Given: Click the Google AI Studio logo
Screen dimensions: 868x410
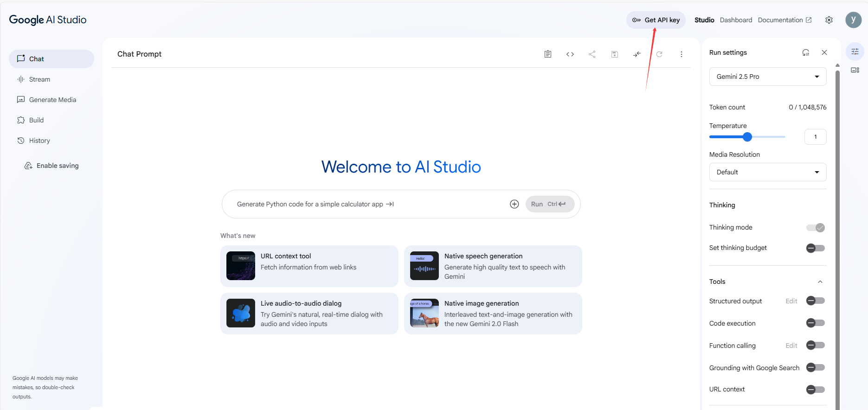Looking at the screenshot, I should [48, 20].
